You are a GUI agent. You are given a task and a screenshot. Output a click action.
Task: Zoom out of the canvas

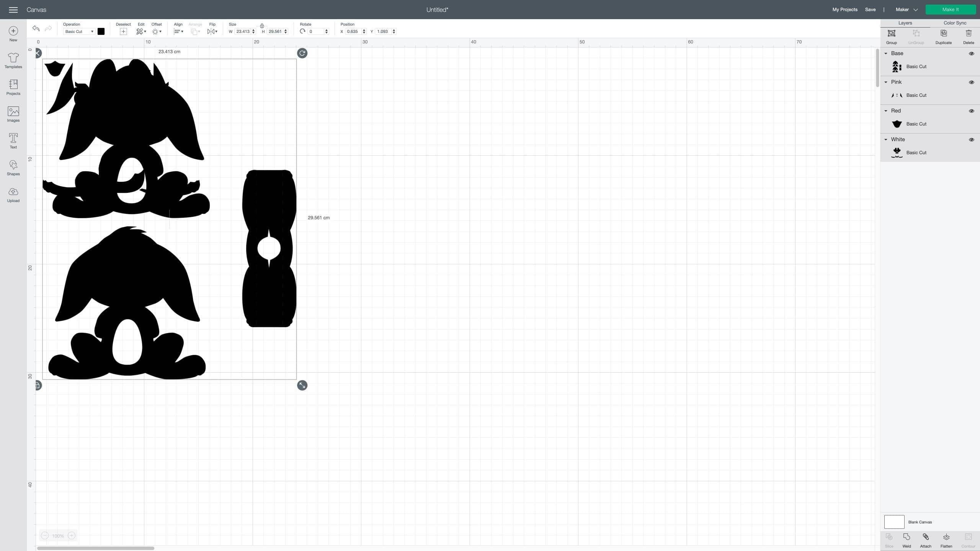pos(45,536)
